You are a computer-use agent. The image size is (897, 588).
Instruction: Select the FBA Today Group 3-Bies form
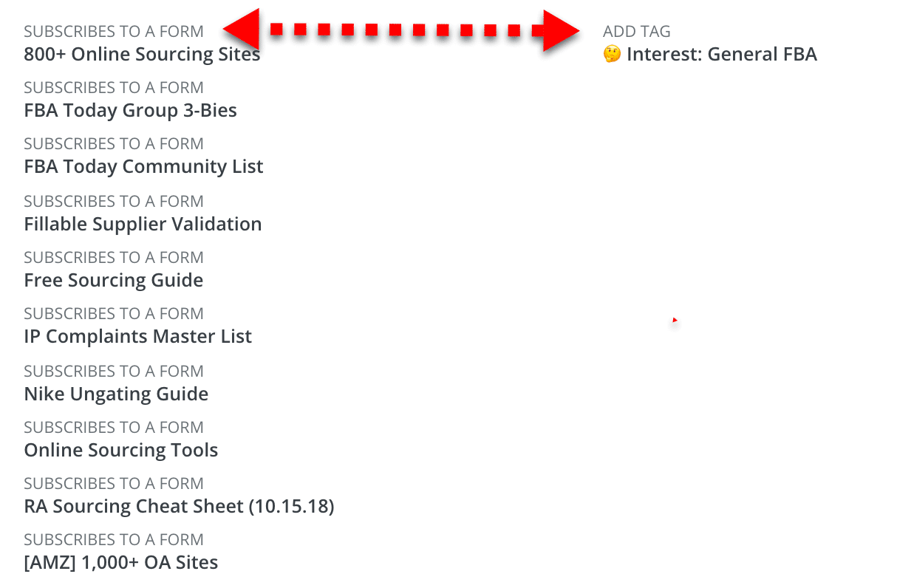pos(130,111)
